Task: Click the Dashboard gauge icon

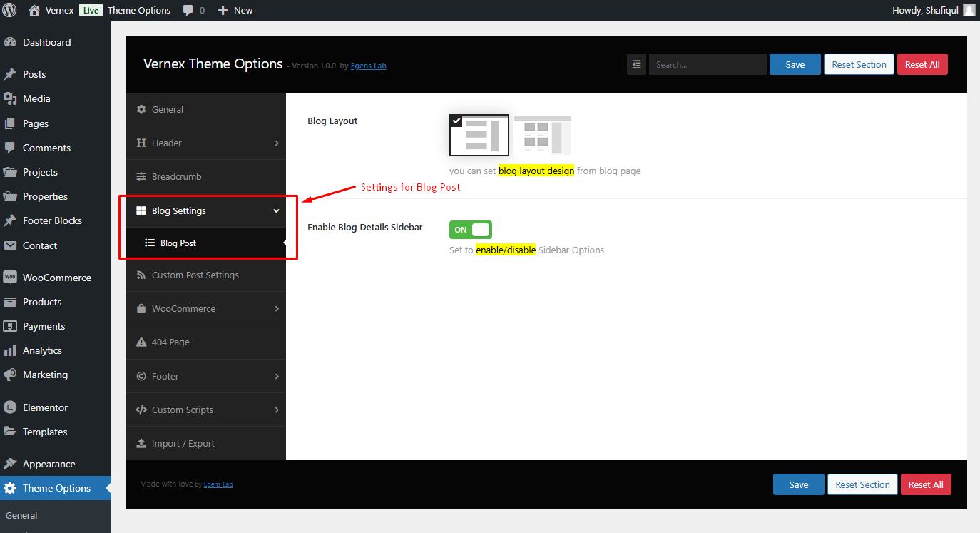Action: pyautogui.click(x=10, y=42)
